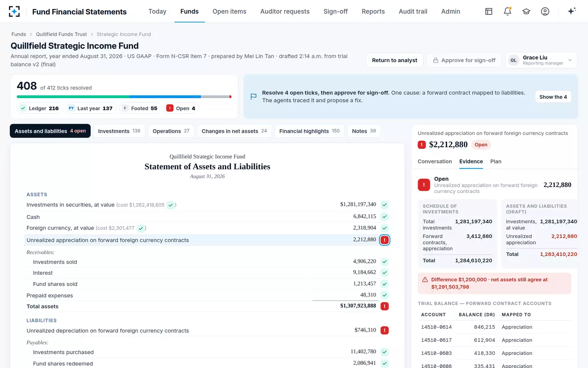
Task: Select the highlighted red tick for Unrealized appreciation
Action: (x=385, y=240)
